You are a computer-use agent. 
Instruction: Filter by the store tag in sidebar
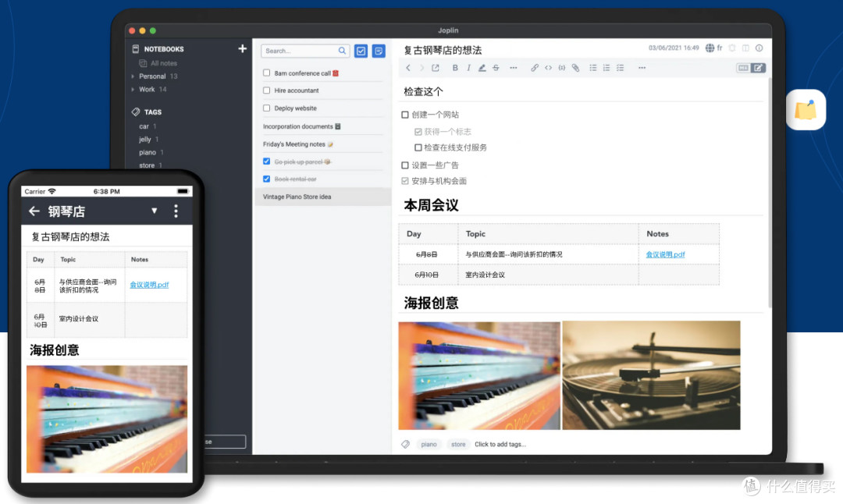pyautogui.click(x=147, y=165)
